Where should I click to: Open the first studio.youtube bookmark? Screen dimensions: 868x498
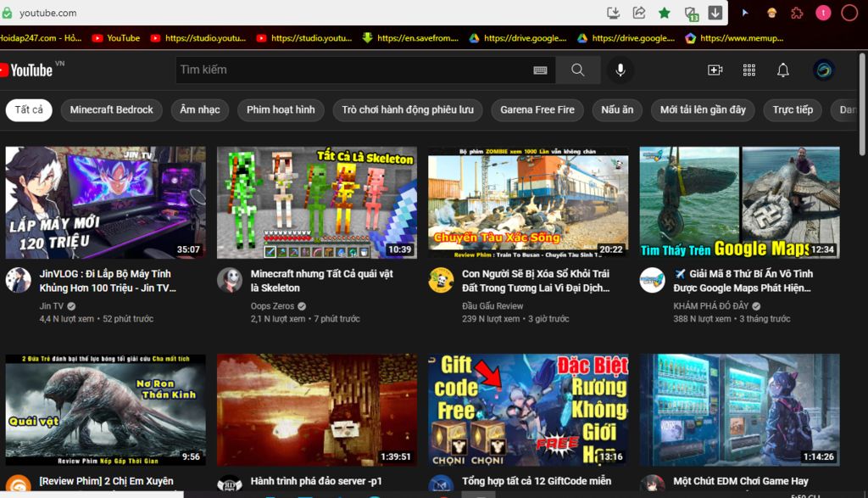[198, 38]
